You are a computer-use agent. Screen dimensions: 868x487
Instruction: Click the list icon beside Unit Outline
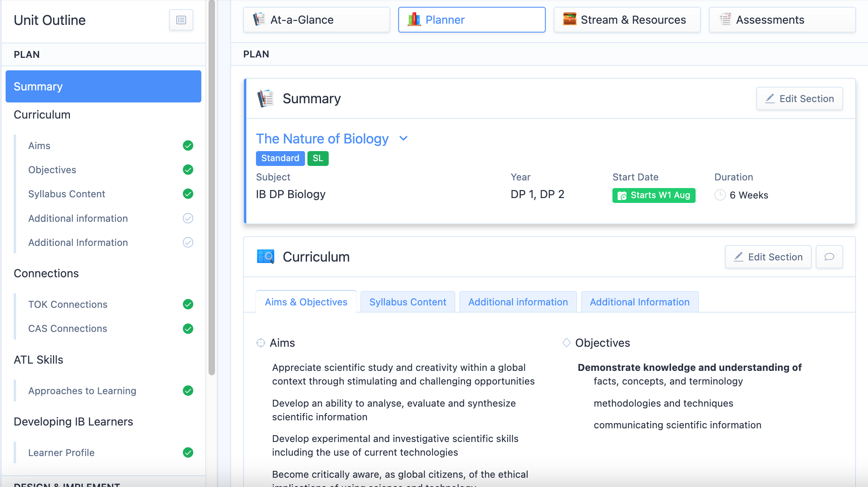tap(181, 20)
